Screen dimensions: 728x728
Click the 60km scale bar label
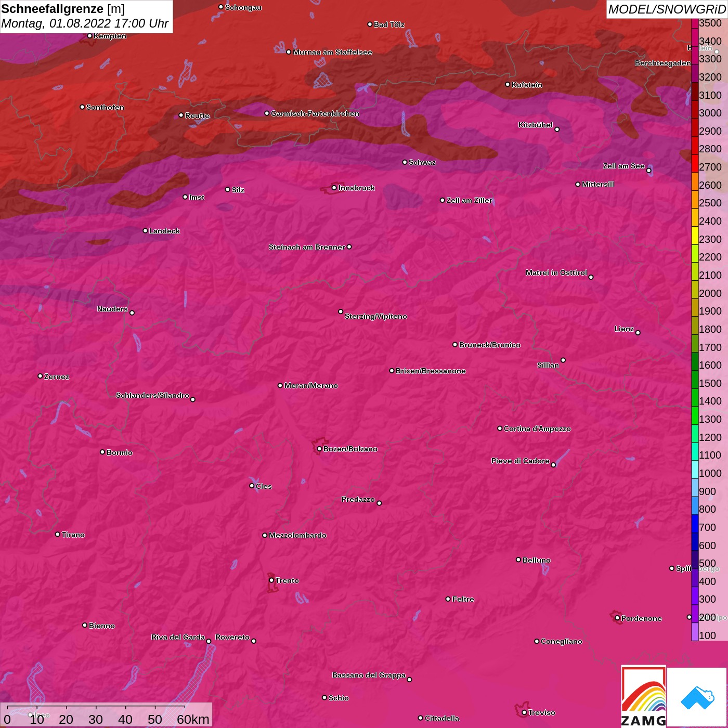(x=193, y=719)
